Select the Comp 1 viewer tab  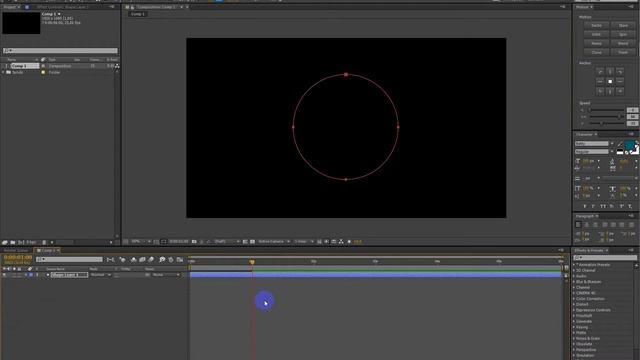pos(138,14)
